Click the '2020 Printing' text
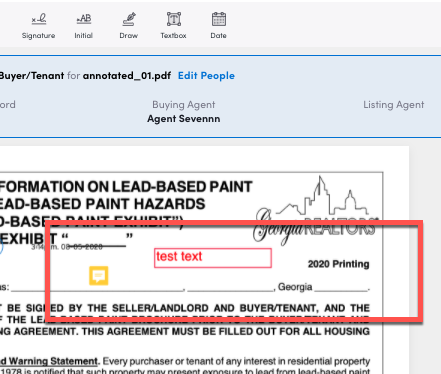The width and height of the screenshot is (441, 374). [338, 264]
